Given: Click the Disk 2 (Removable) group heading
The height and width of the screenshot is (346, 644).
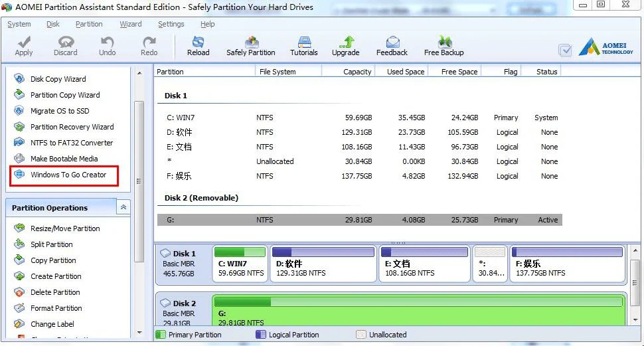Looking at the screenshot, I should pyautogui.click(x=201, y=198).
